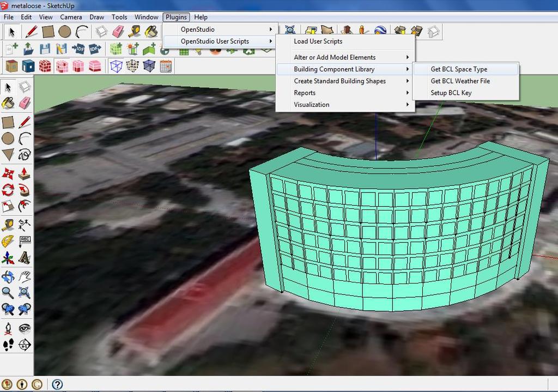The image size is (558, 392).
Task: Select the Protractor tool
Action: tap(8, 242)
